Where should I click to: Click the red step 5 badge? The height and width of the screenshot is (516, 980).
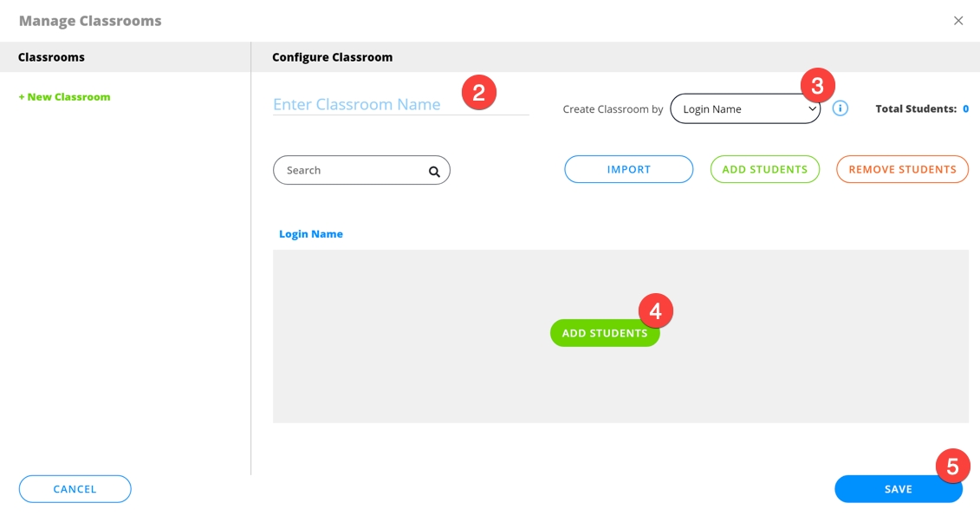coord(952,467)
